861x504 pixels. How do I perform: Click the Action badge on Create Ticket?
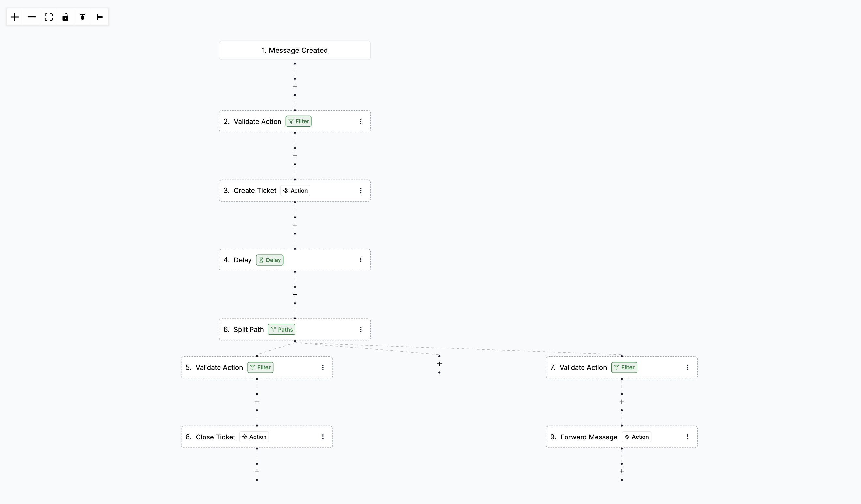click(295, 190)
